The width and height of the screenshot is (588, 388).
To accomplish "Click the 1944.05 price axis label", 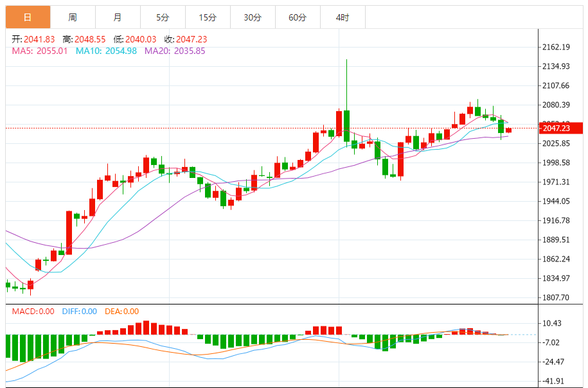I will point(556,201).
